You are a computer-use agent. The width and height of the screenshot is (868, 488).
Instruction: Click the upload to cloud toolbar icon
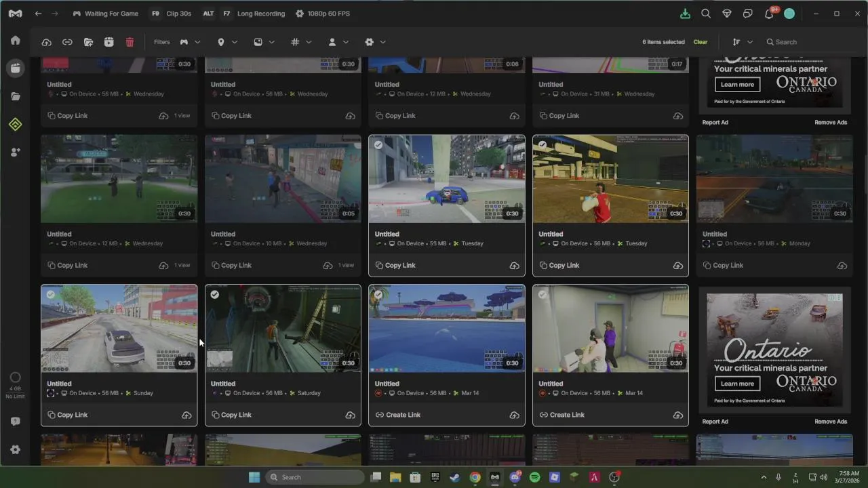click(x=47, y=42)
